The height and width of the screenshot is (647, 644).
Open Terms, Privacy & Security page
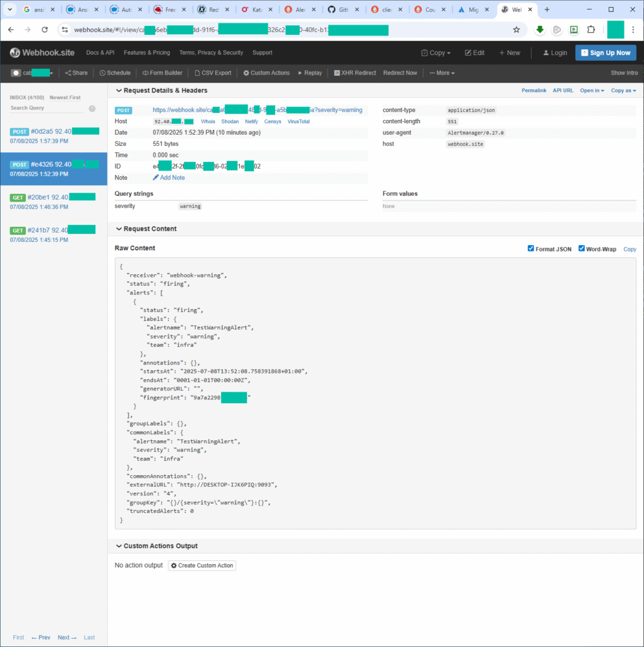(x=211, y=53)
